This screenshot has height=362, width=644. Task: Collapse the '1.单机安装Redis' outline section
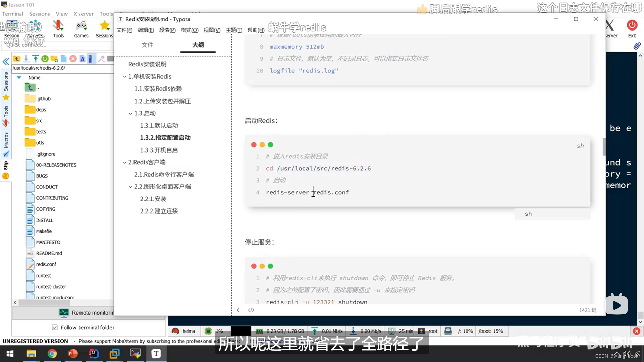[x=124, y=76]
